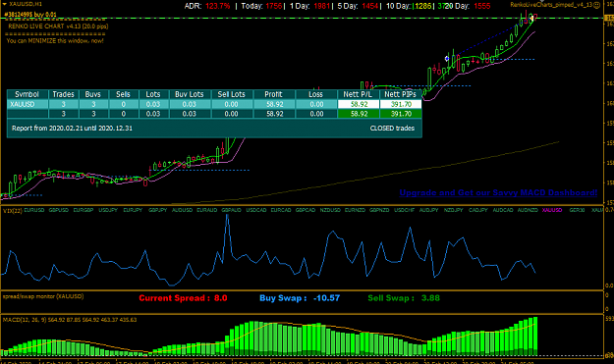The height and width of the screenshot is (364, 614).
Task: Click the 'Report from 2020.02.21' date text
Action: point(72,128)
